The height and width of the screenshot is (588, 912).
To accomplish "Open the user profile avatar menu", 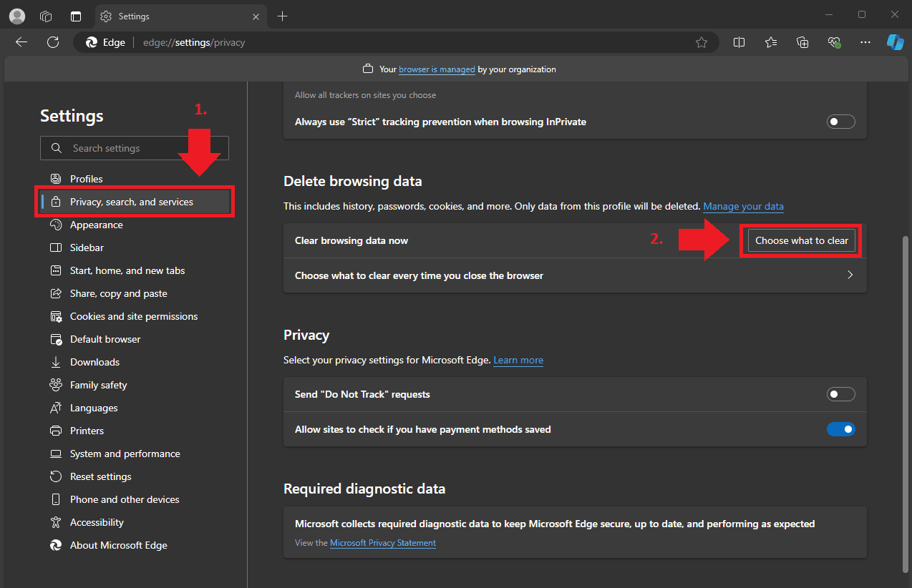I will (17, 16).
